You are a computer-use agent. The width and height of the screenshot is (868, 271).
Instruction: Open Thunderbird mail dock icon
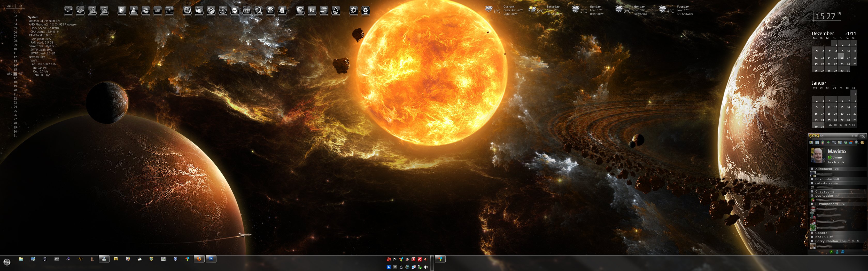click(x=199, y=10)
